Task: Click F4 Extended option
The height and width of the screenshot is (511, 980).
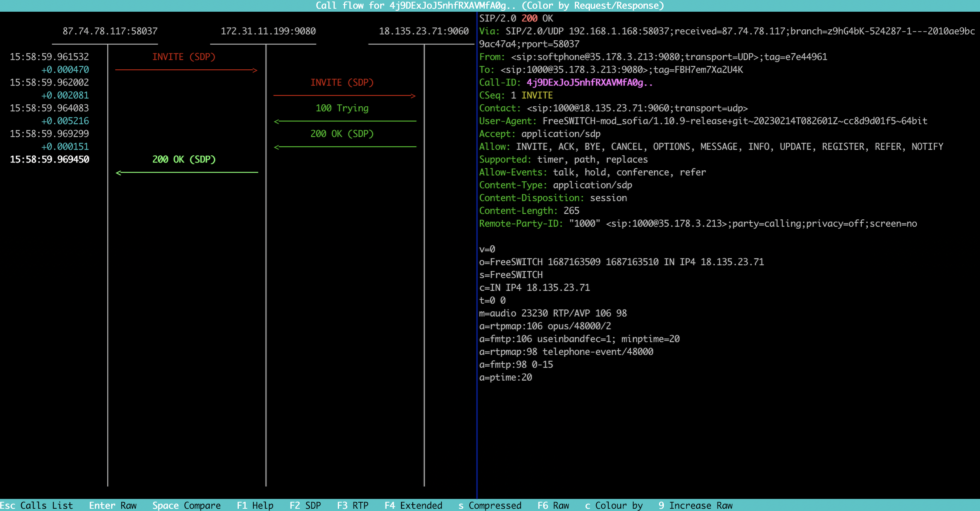Action: point(413,505)
